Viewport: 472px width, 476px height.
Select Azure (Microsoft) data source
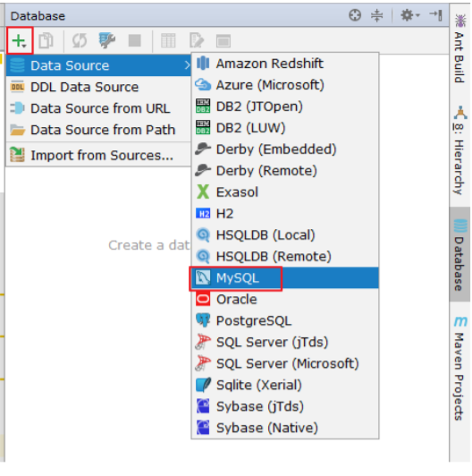285,85
